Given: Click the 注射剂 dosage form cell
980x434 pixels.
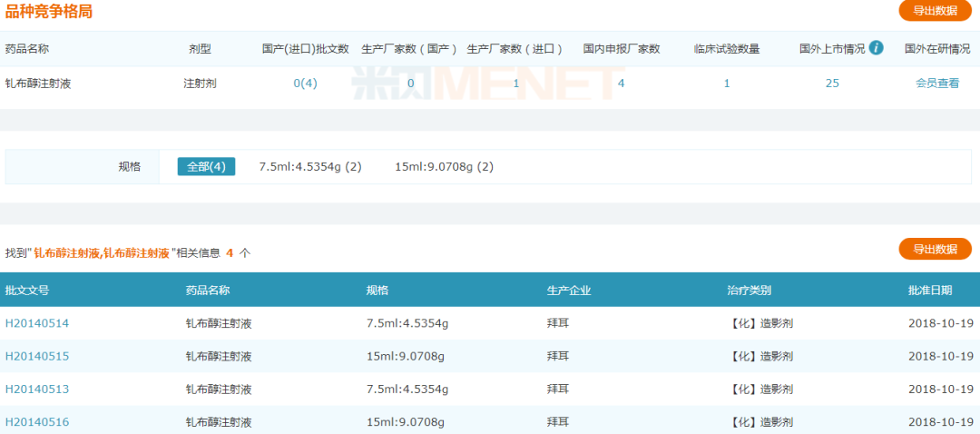Looking at the screenshot, I should pyautogui.click(x=200, y=84).
